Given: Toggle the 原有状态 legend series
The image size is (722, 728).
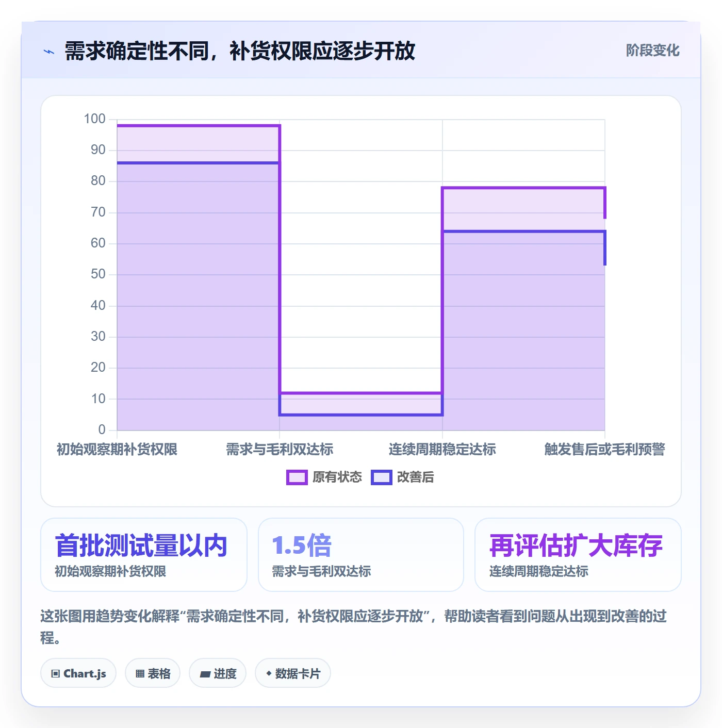Looking at the screenshot, I should [324, 477].
